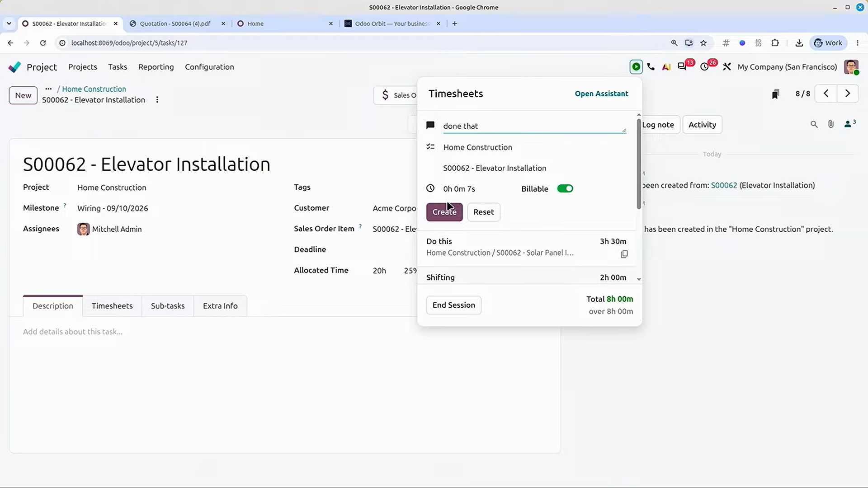Viewport: 868px width, 488px height.
Task: Click the paperclip attachments icon
Action: click(x=831, y=124)
